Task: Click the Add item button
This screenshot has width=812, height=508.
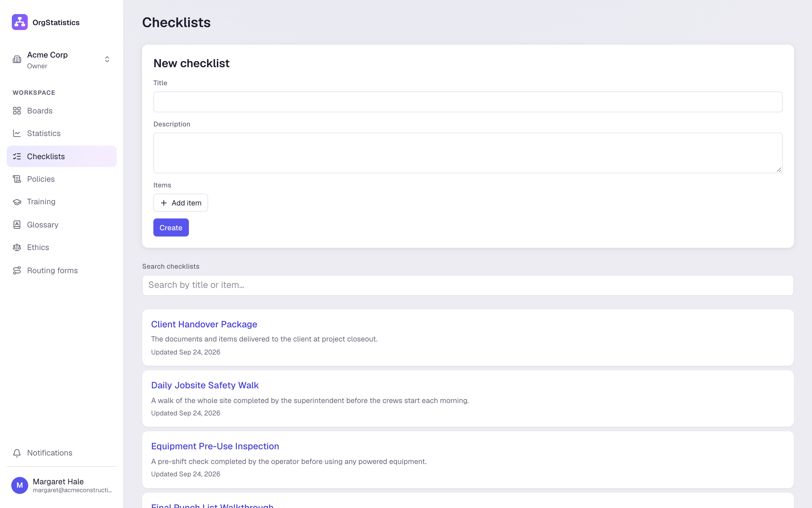Action: coord(180,203)
